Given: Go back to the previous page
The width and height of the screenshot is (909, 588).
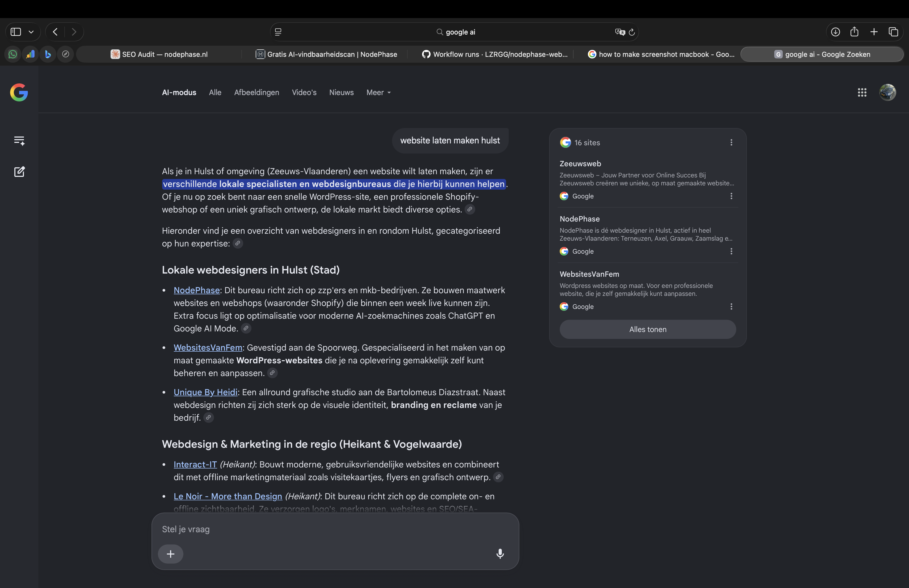Looking at the screenshot, I should 55,32.
